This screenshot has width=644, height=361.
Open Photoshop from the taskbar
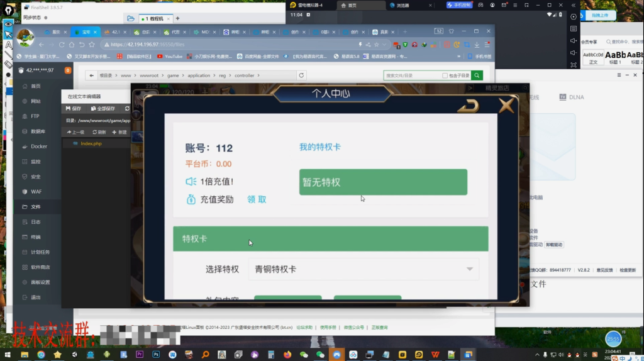156,355
